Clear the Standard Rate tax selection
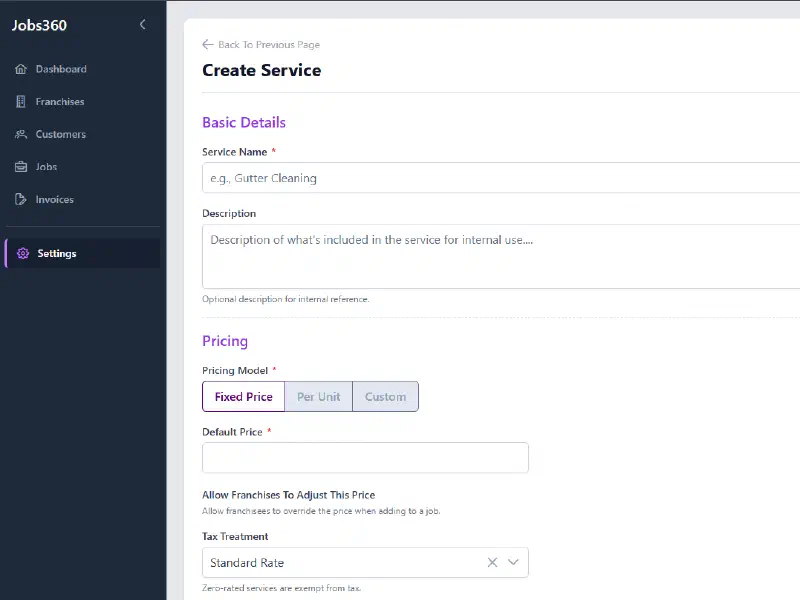Viewport: 800px width, 600px height. pos(492,562)
